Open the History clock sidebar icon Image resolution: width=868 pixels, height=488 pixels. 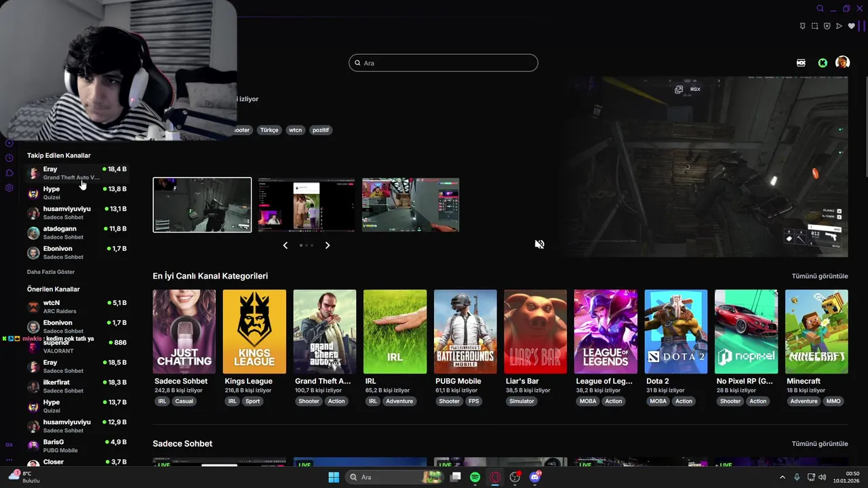click(9, 158)
